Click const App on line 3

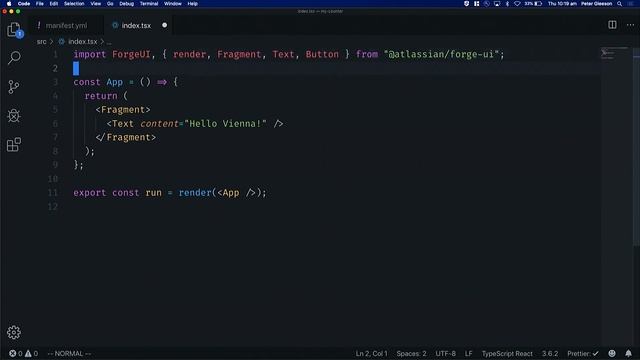98,82
